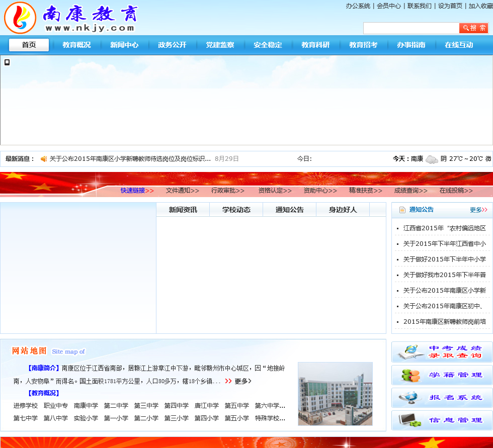Viewport: 493px width, 448px height.
Task: Click the education building photo thumbnail
Action: tap(335, 394)
